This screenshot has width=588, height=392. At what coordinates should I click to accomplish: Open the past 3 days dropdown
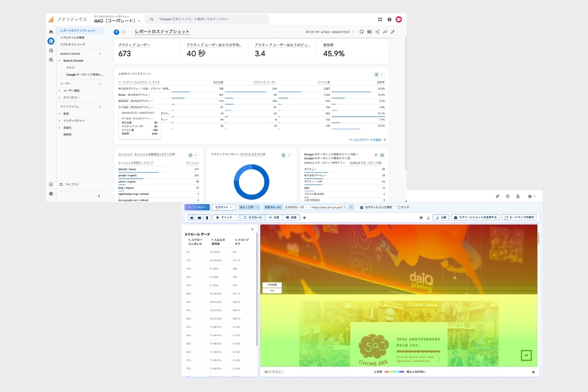(249, 207)
